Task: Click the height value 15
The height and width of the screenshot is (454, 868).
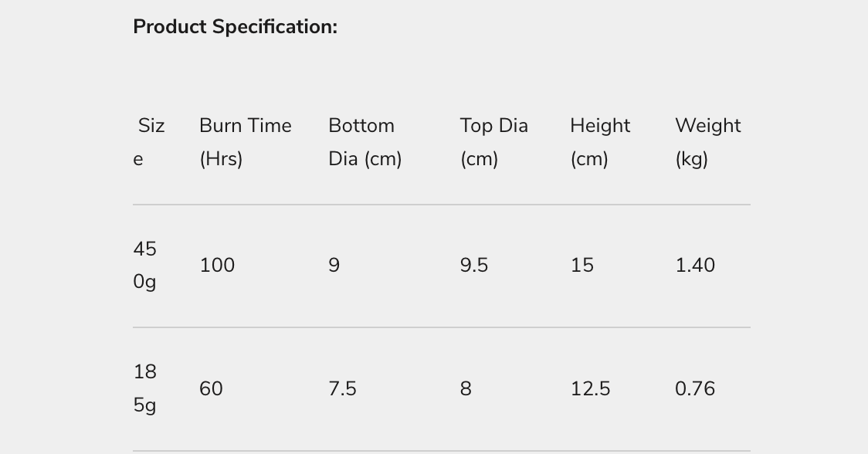Action: click(x=582, y=266)
